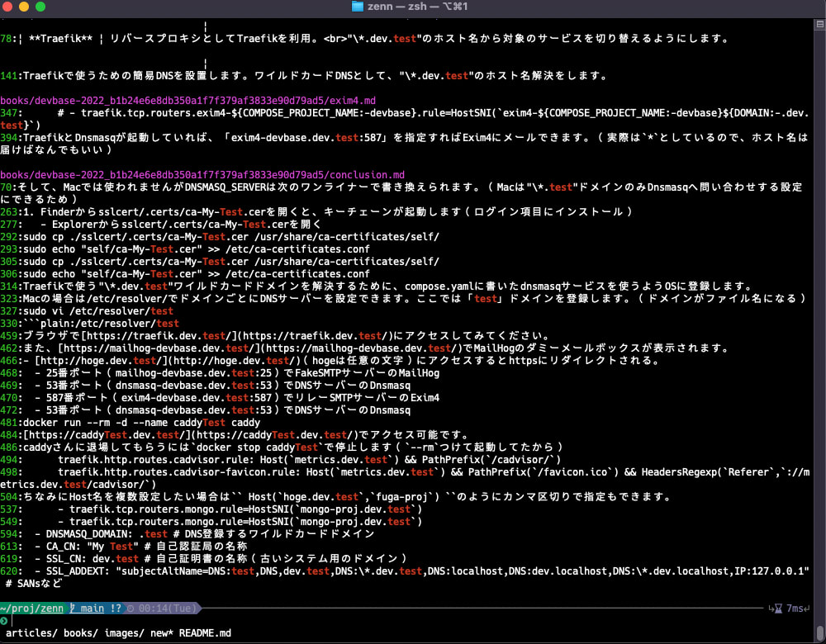Image resolution: width=826 pixels, height=644 pixels.
Task: Click the clock icon before 00:14(Tue)
Action: 131,608
